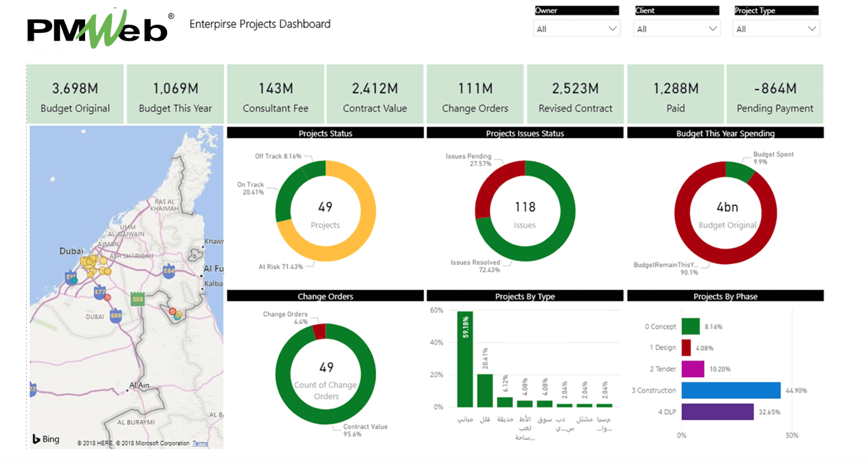Expand the Client filter dropdown

[677, 29]
